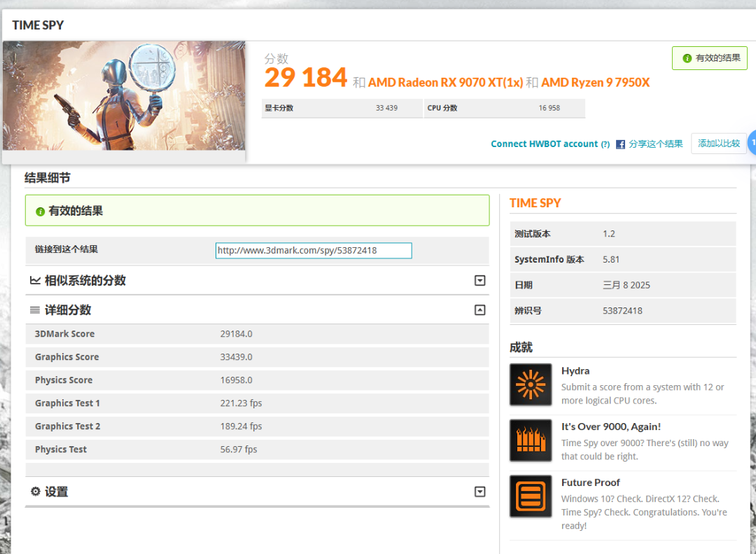The height and width of the screenshot is (554, 756).
Task: Click the detailed scores list icon
Action: 36,310
